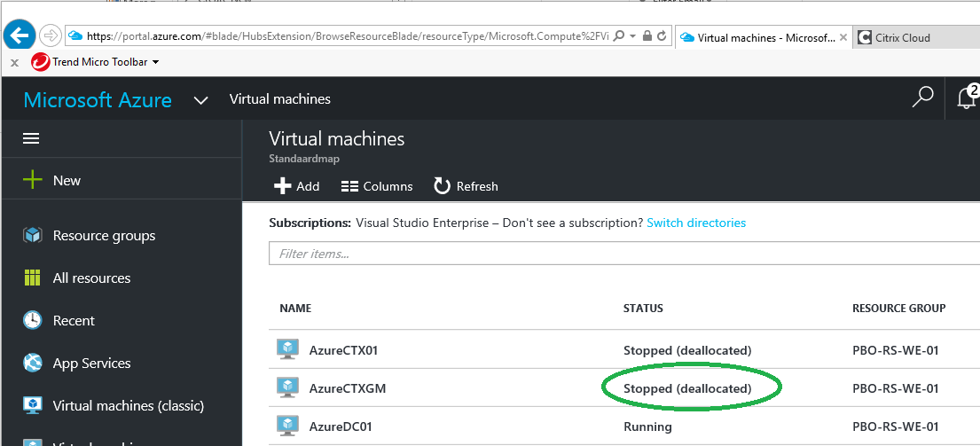Click the Trend Micro logo icon
980x446 pixels.
[x=40, y=62]
